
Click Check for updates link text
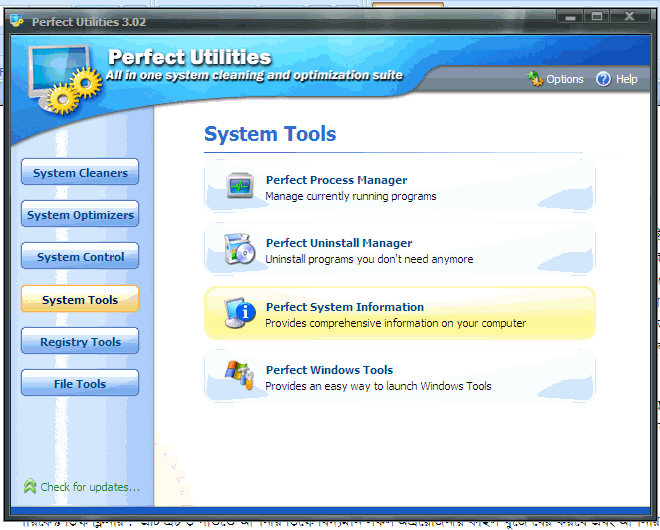pyautogui.click(x=90, y=487)
